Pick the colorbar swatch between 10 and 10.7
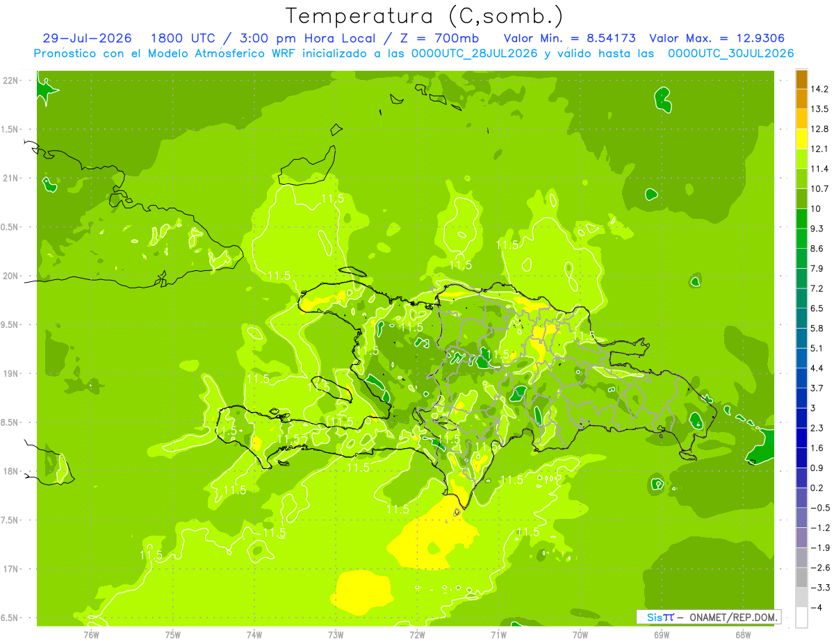Image resolution: width=834 pixels, height=644 pixels. tap(801, 199)
